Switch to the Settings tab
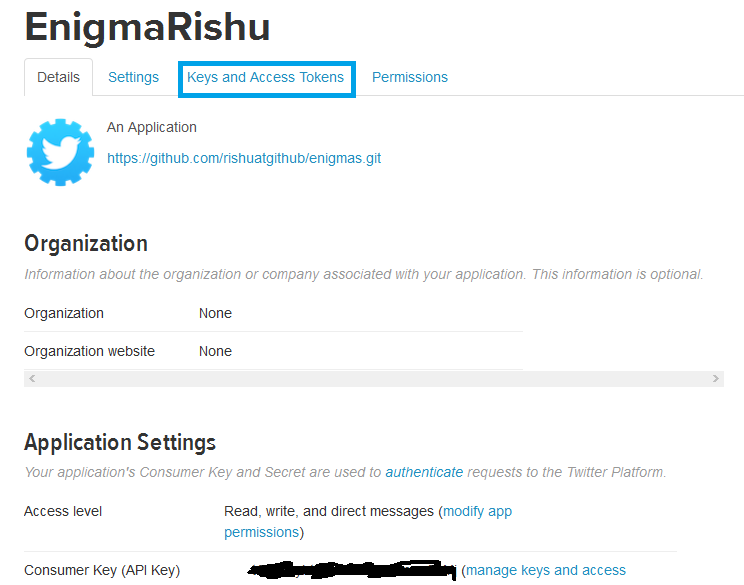The image size is (744, 585). click(x=133, y=78)
